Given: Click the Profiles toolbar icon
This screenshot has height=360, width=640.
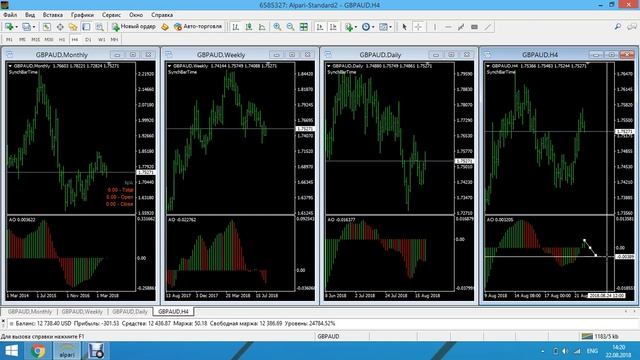Looking at the screenshot, I should 26,27.
